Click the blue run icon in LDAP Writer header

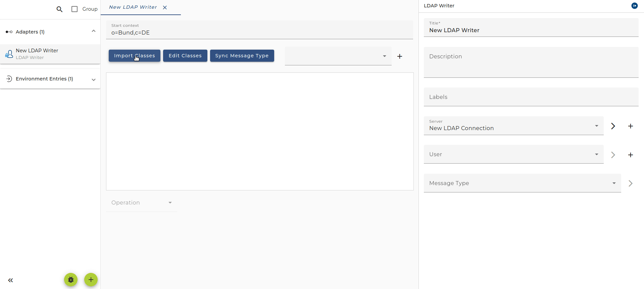pyautogui.click(x=635, y=6)
